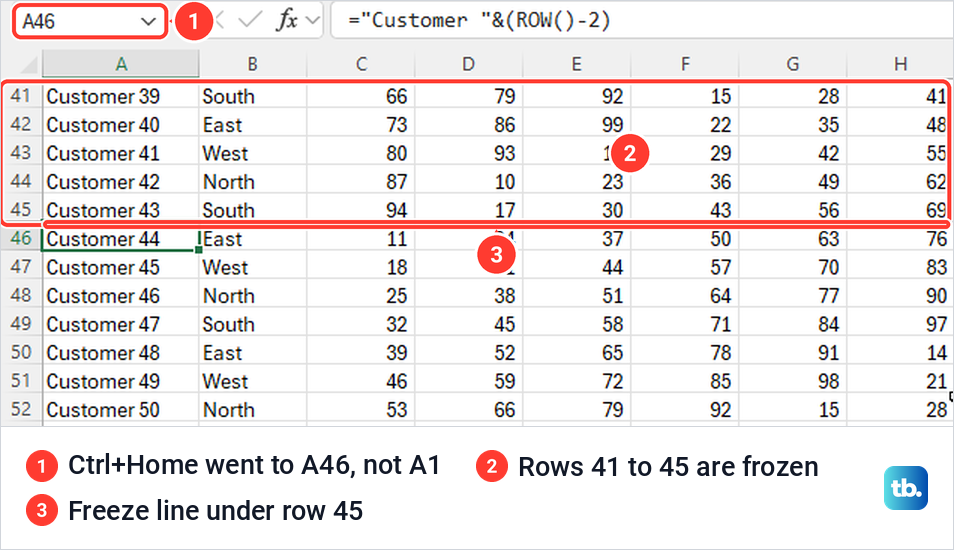Select column C header
This screenshot has width=954, height=550.
pos(361,64)
